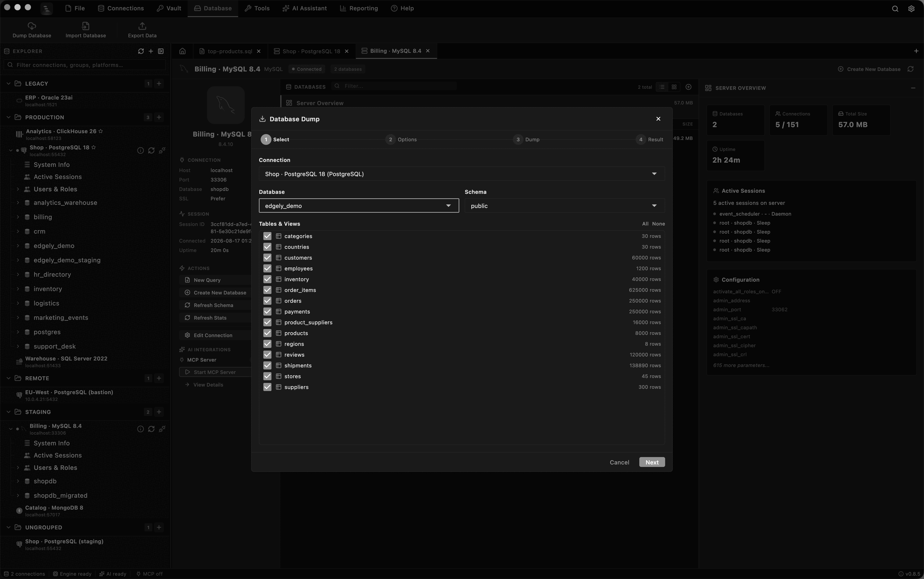Open the Schema dropdown showing public

pyautogui.click(x=565, y=206)
